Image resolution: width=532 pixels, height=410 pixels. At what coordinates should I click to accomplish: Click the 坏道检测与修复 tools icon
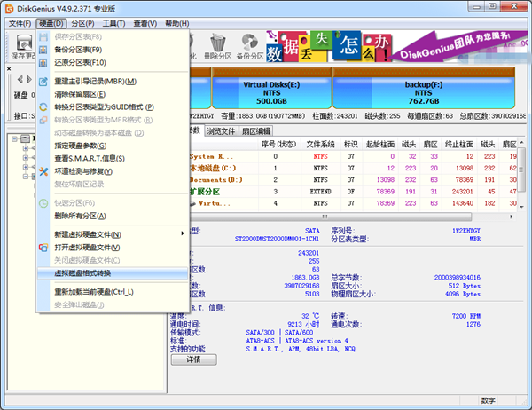tap(43, 171)
